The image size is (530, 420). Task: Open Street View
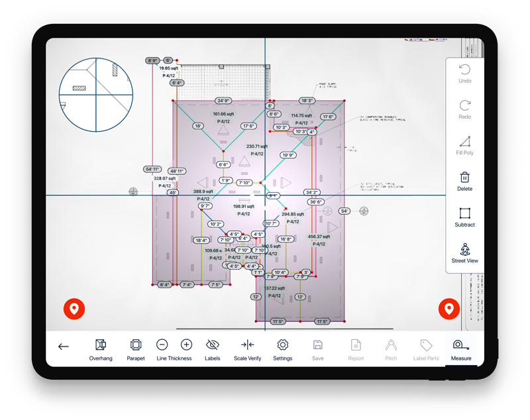[x=465, y=253]
